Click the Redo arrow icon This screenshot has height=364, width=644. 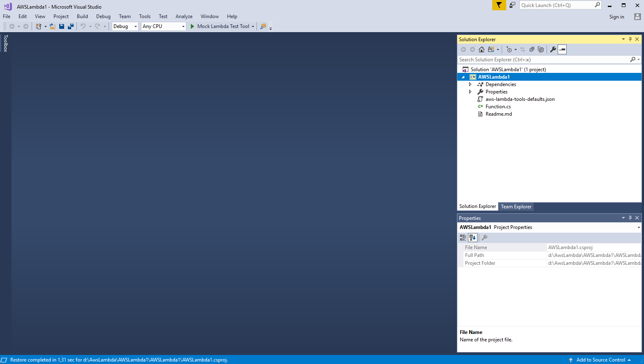pyautogui.click(x=97, y=26)
